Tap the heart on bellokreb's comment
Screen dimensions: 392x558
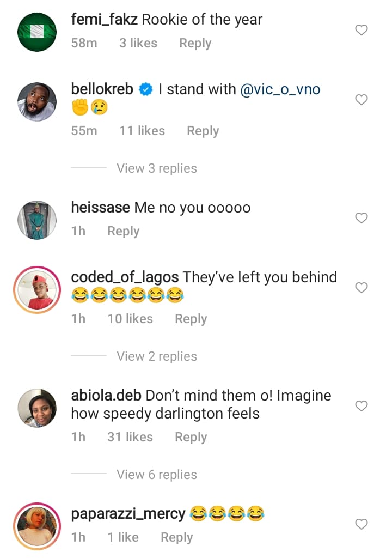[362, 100]
